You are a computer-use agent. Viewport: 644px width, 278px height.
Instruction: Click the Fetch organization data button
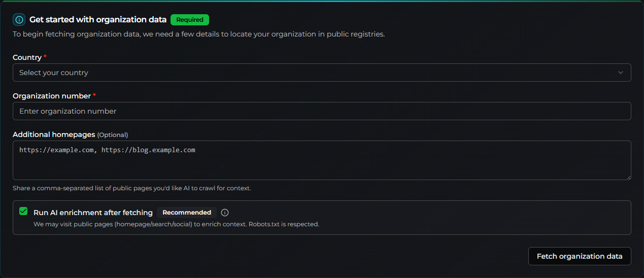579,256
